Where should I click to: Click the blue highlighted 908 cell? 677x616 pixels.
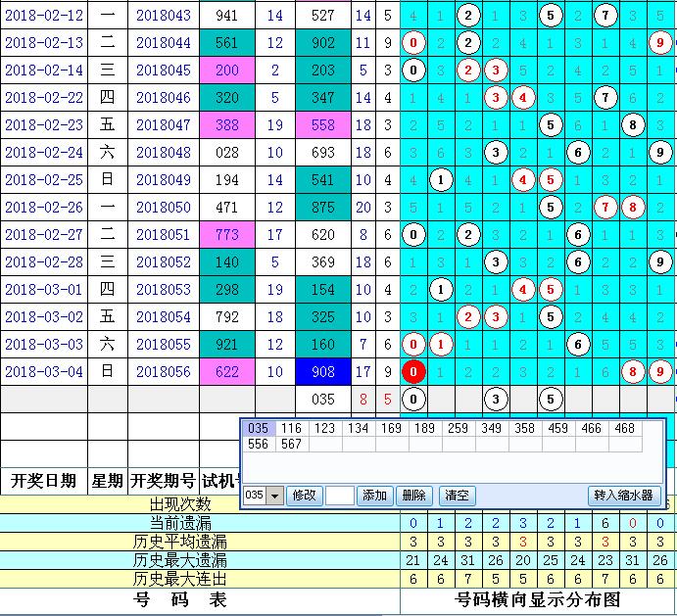click(322, 371)
